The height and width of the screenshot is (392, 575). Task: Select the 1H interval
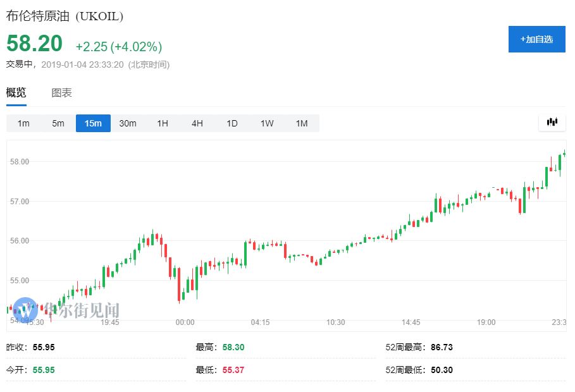[x=163, y=123]
